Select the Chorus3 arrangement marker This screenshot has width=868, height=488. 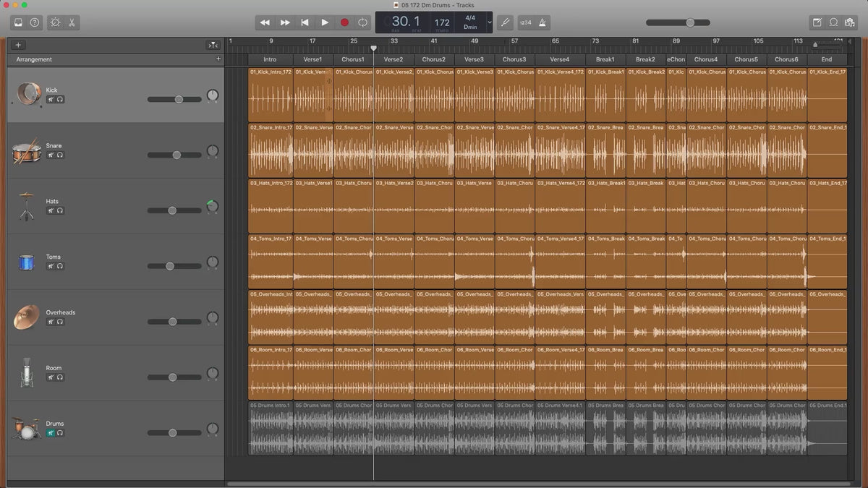(514, 59)
